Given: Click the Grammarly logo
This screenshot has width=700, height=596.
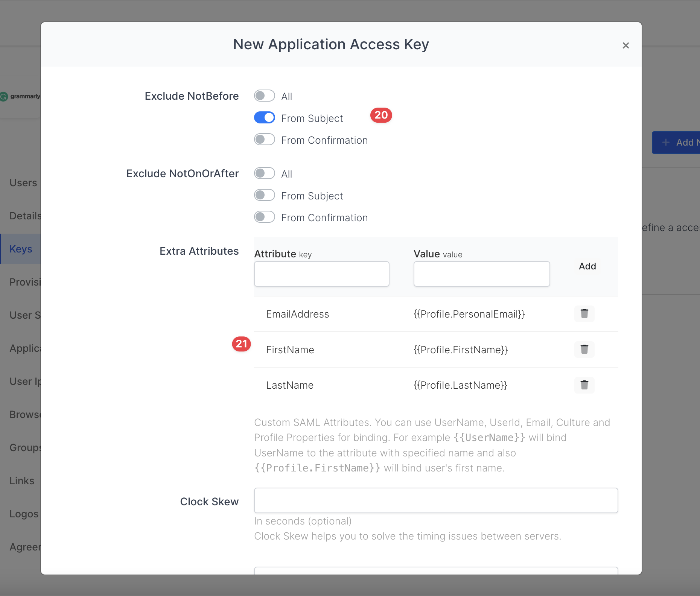Looking at the screenshot, I should [x=20, y=97].
